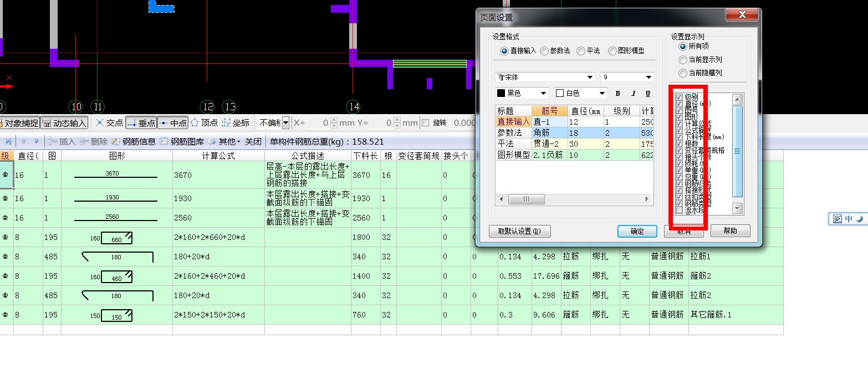
Task: Apply bold with the B icon
Action: [x=618, y=94]
